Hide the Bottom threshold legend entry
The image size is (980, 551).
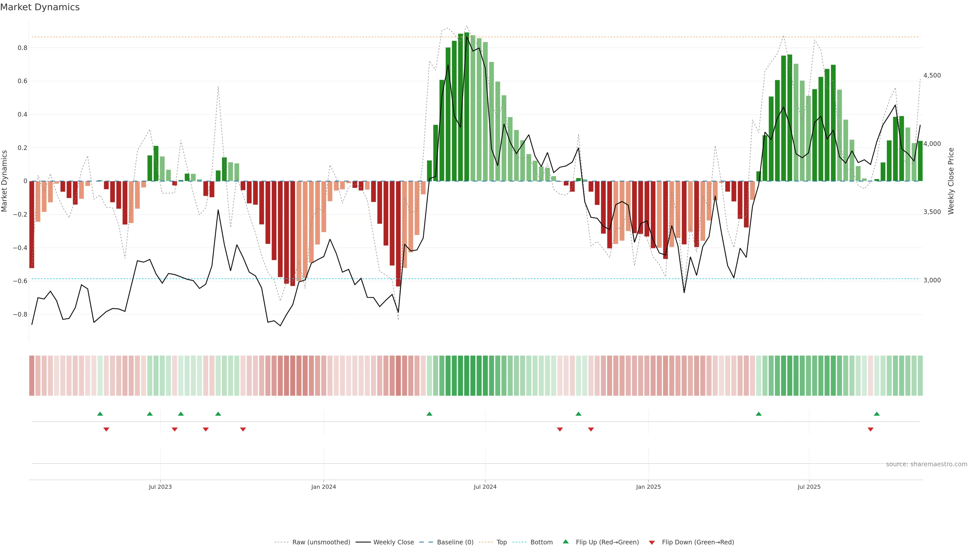541,542
